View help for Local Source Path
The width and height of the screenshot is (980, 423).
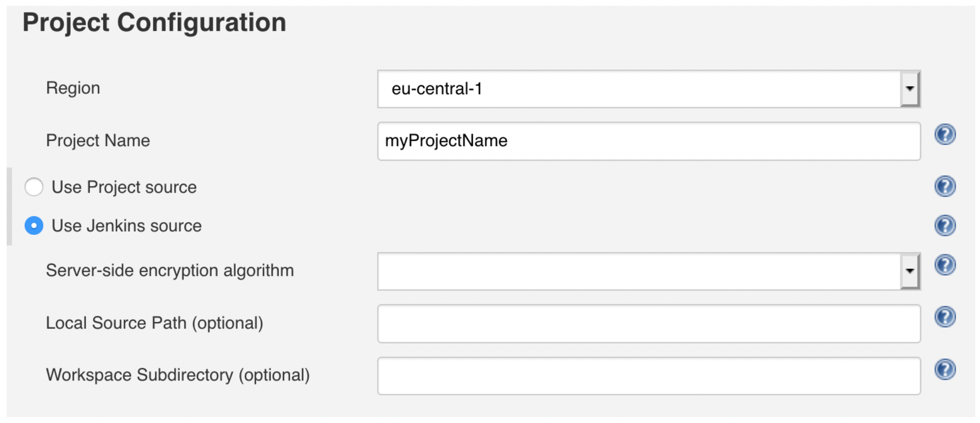[x=945, y=317]
